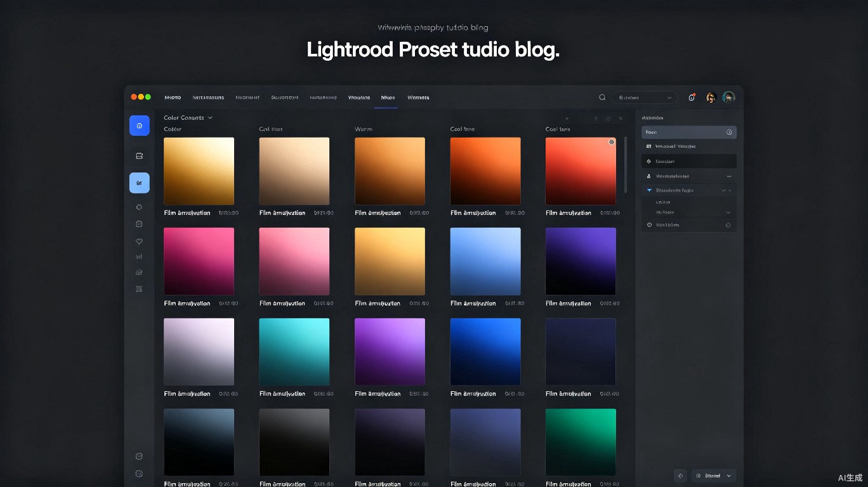Screen dimensions: 868x487
Task: Open the fourth top navigation tab
Action: [x=285, y=98]
